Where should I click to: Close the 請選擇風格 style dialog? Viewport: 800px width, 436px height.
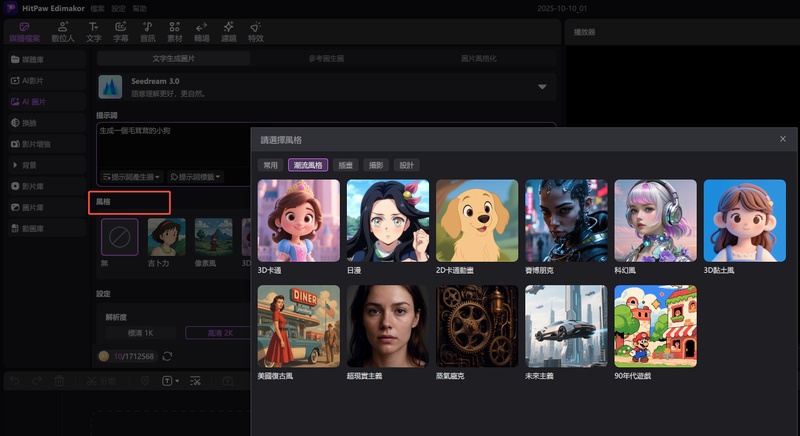(x=782, y=139)
